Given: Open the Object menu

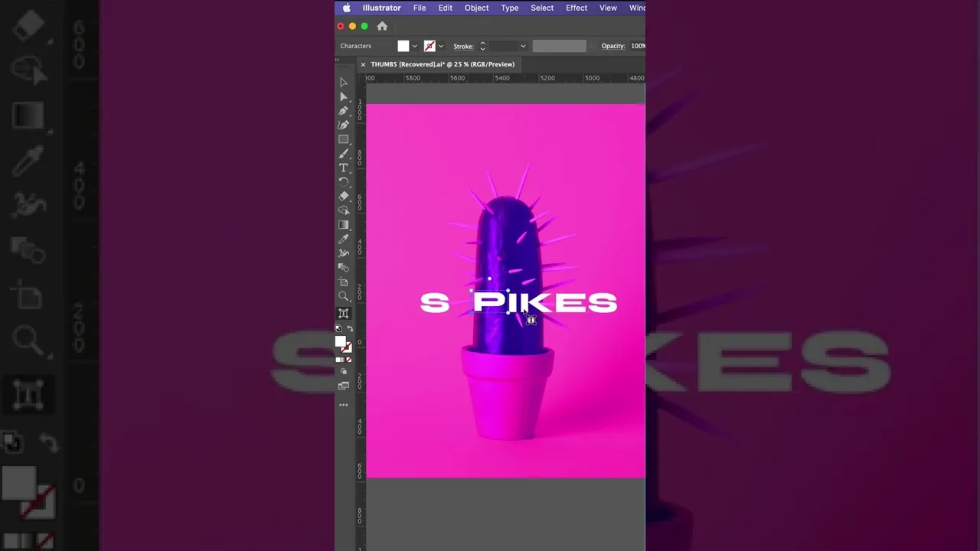Looking at the screenshot, I should click(476, 8).
